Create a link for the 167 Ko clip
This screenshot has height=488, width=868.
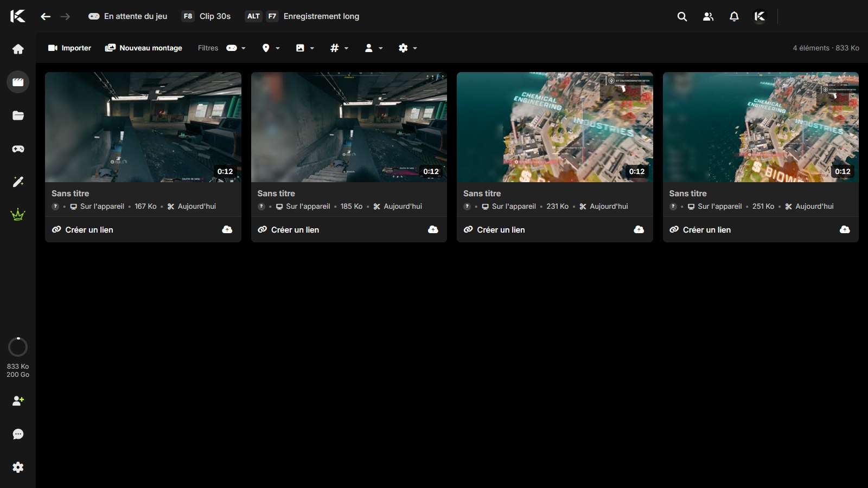point(82,230)
